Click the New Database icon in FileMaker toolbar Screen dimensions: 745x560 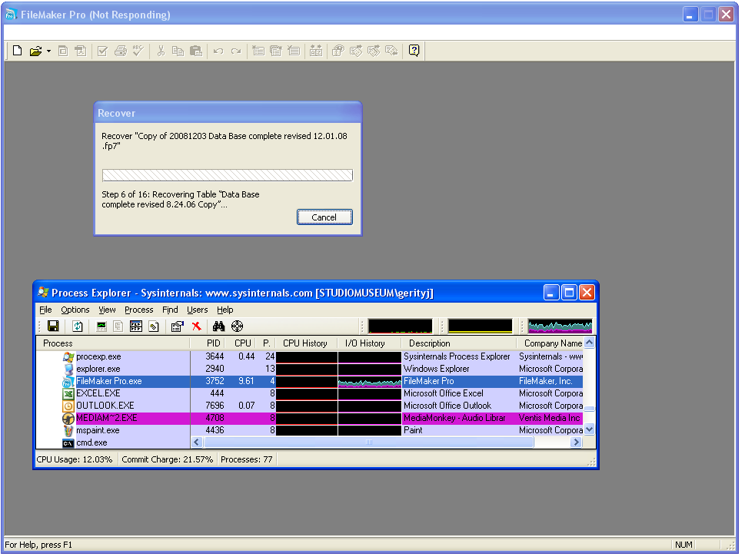coord(17,51)
